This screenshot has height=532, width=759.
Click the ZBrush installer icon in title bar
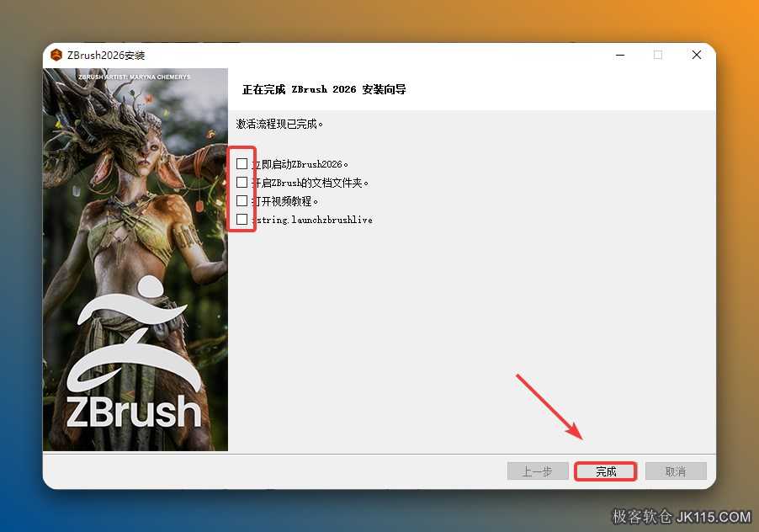coord(56,56)
